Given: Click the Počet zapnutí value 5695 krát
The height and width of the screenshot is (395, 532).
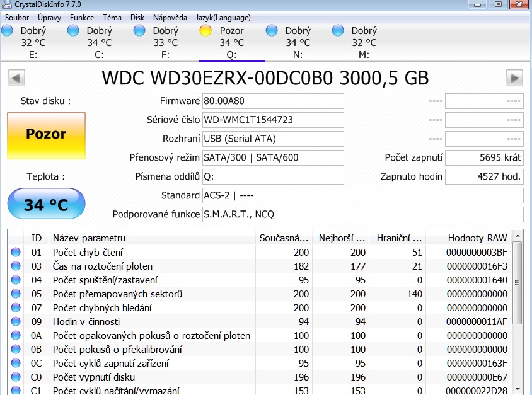Looking at the screenshot, I should [x=484, y=157].
